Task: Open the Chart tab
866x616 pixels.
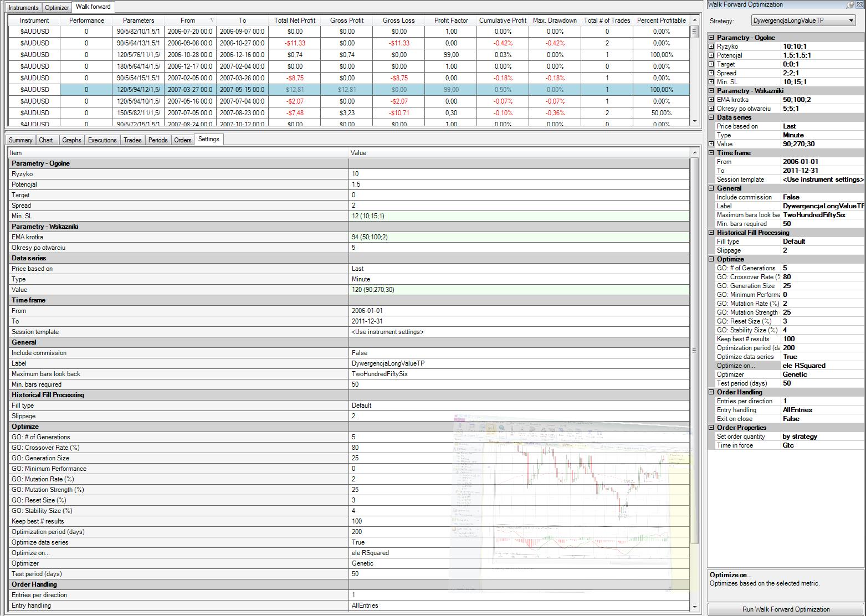Action: click(x=46, y=140)
